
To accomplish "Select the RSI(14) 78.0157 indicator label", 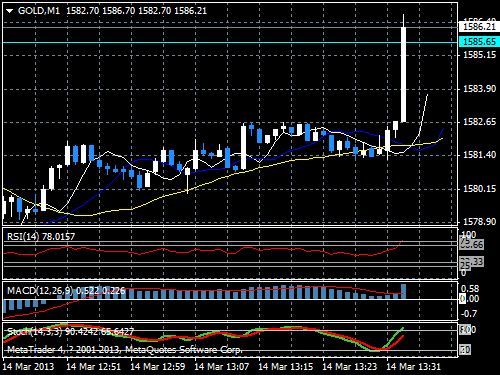I will tap(41, 237).
